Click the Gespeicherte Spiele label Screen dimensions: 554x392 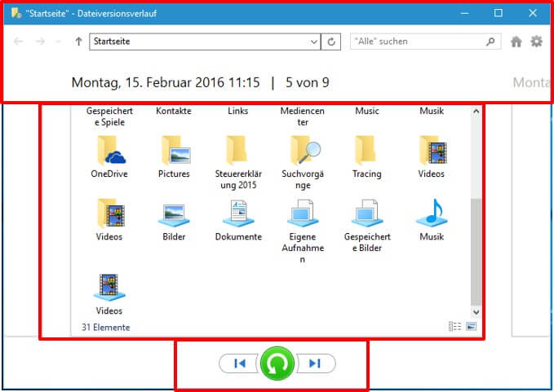(x=109, y=117)
